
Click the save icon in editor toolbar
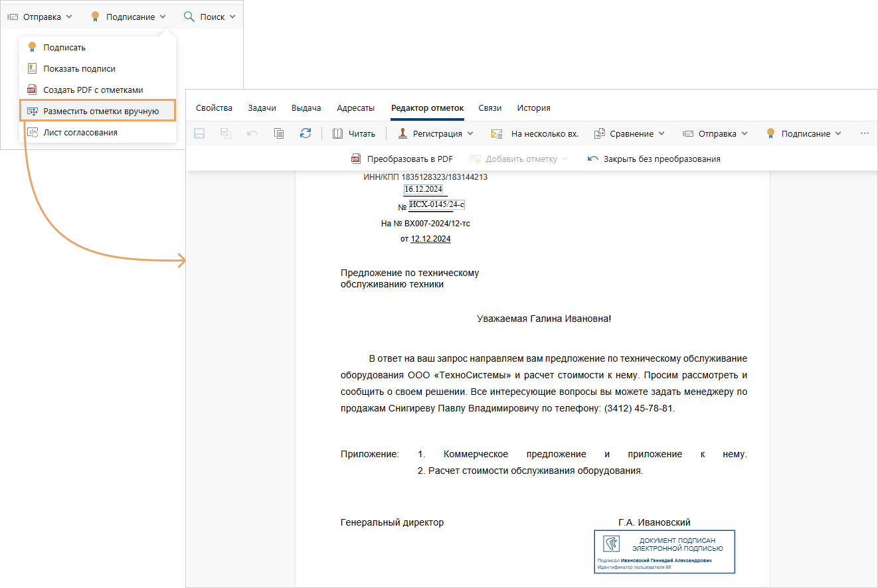click(x=199, y=133)
